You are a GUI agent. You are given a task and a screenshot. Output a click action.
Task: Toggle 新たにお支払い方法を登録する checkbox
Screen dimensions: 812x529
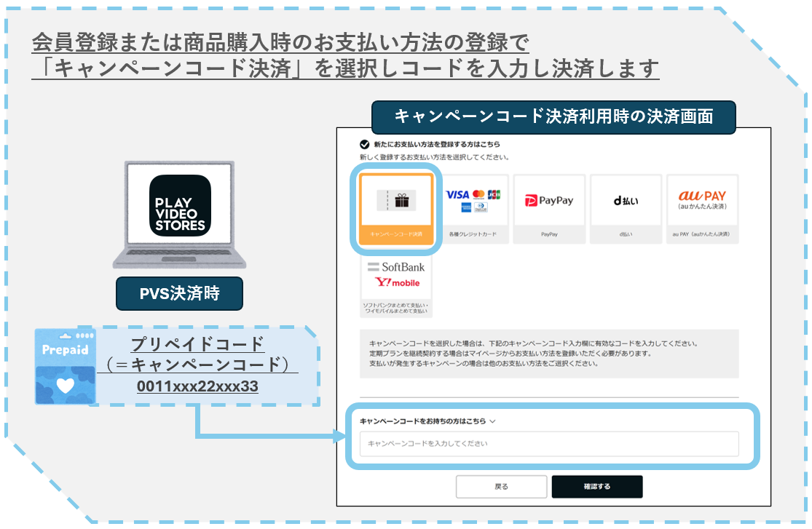click(x=364, y=144)
